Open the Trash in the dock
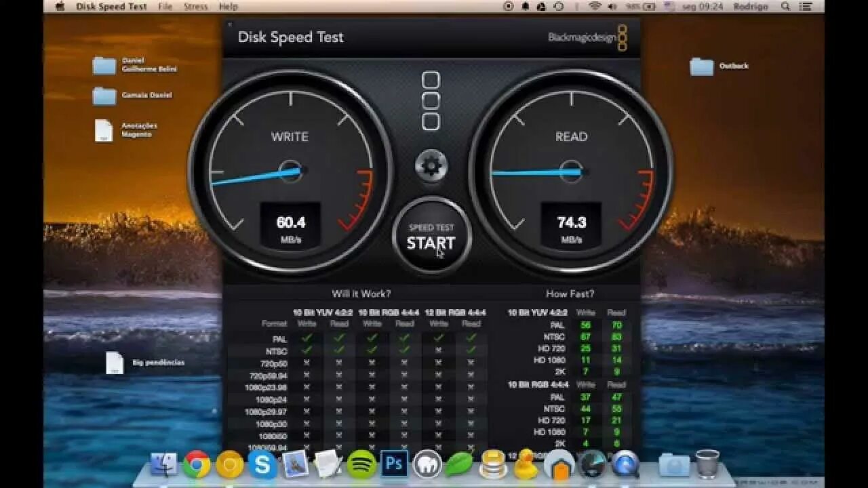Screen dimensions: 868x488 pyautogui.click(x=707, y=464)
